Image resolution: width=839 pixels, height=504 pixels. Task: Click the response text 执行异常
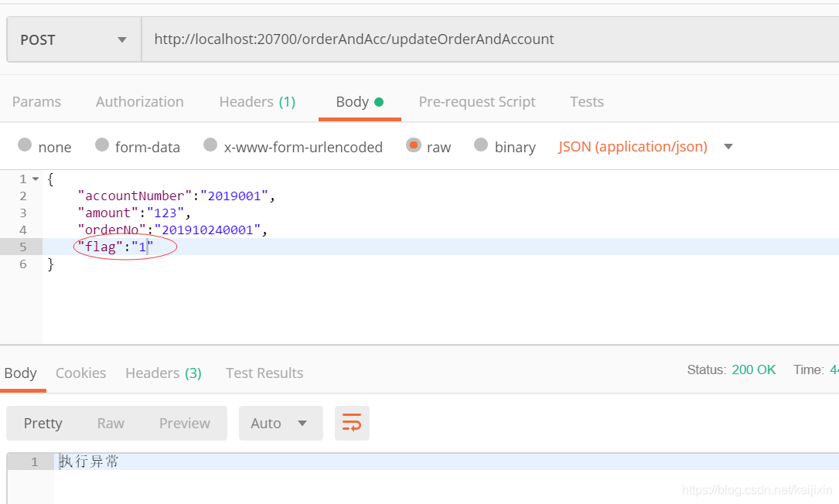(x=89, y=461)
